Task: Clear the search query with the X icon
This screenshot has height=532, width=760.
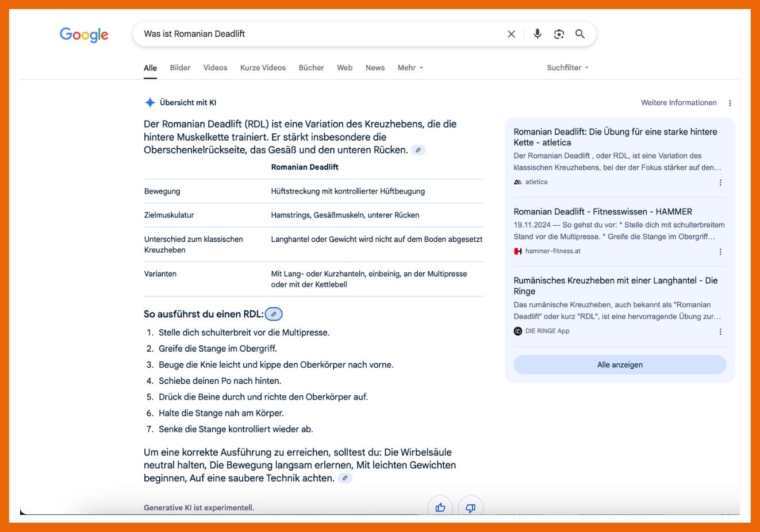Action: tap(510, 34)
